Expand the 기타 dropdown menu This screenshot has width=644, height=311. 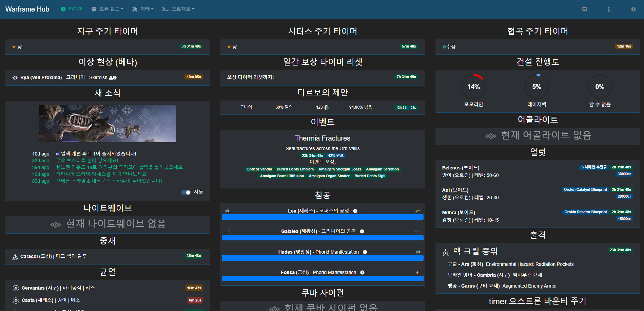click(143, 9)
